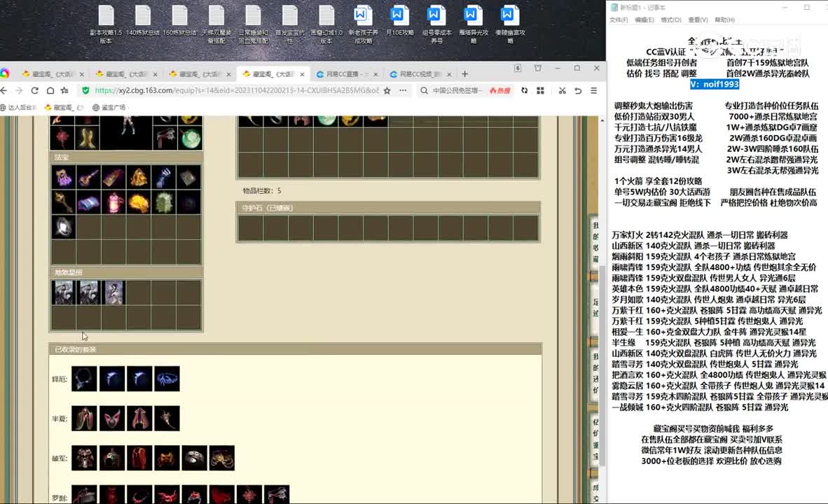Select the green spiky item under 法宝
This screenshot has height=504, width=828.
pyautogui.click(x=164, y=203)
